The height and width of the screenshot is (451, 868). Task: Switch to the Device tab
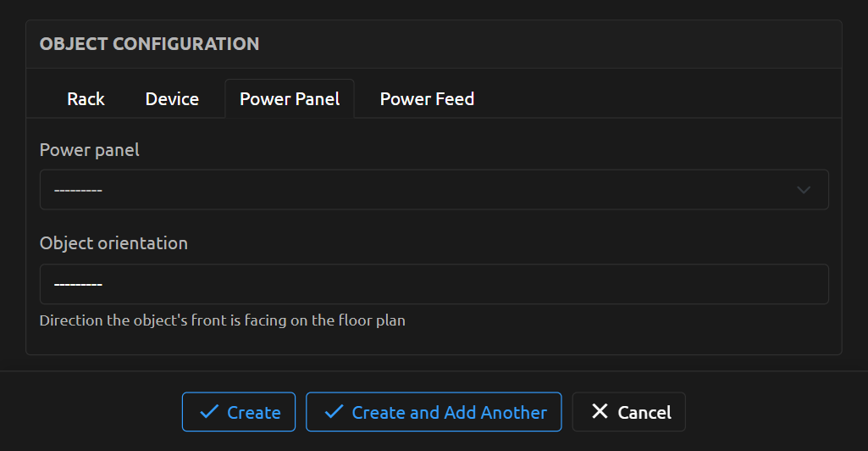point(172,99)
